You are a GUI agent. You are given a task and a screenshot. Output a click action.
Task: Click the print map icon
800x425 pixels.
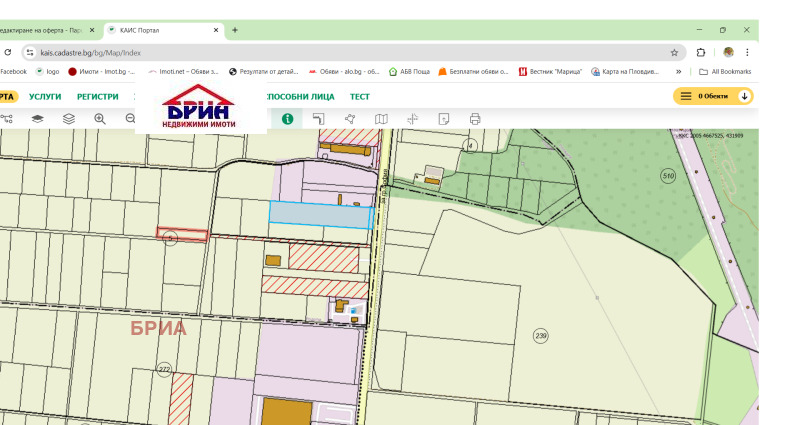[x=475, y=118]
